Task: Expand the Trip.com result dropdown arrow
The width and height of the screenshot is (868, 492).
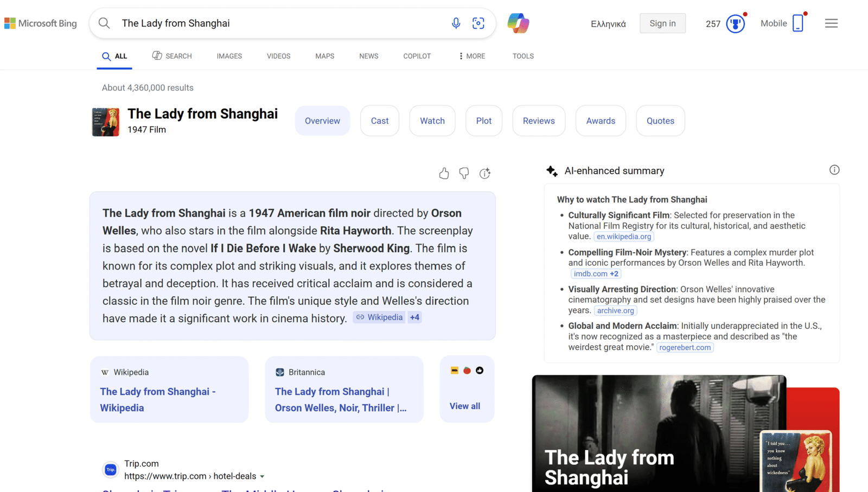Action: pos(262,476)
